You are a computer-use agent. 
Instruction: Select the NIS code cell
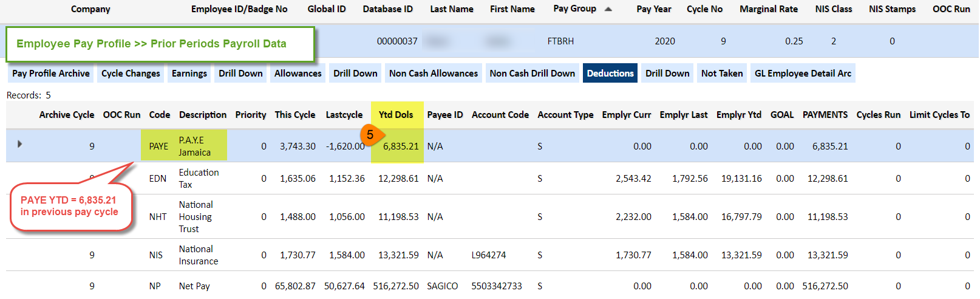pos(156,255)
